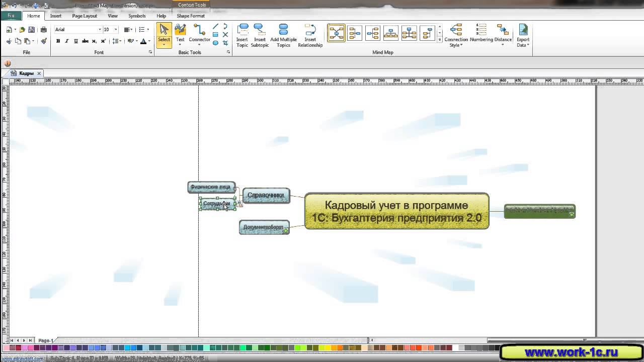Click the Superscript button
The height and width of the screenshot is (362, 644).
pos(103,41)
